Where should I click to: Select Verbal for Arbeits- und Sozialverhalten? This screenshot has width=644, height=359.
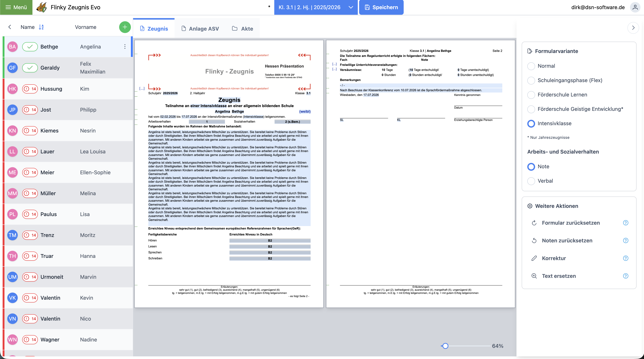(531, 181)
